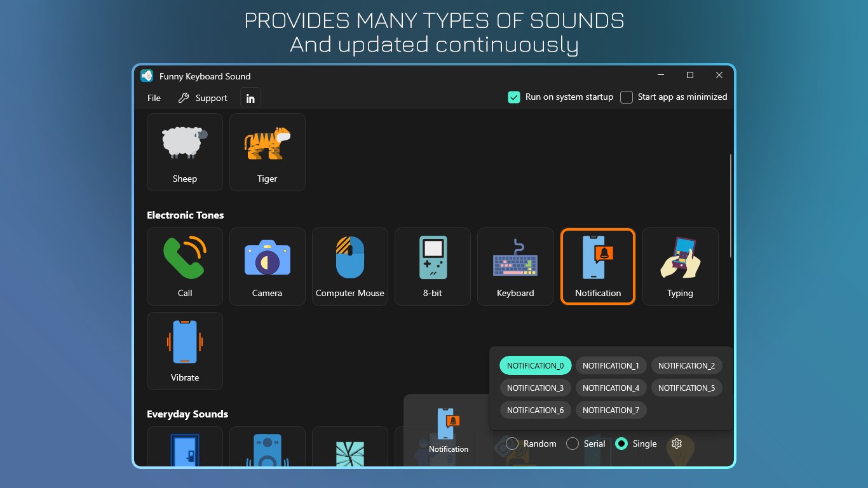
Task: Open the LinkedIn icon in menu bar
Action: coord(250,98)
